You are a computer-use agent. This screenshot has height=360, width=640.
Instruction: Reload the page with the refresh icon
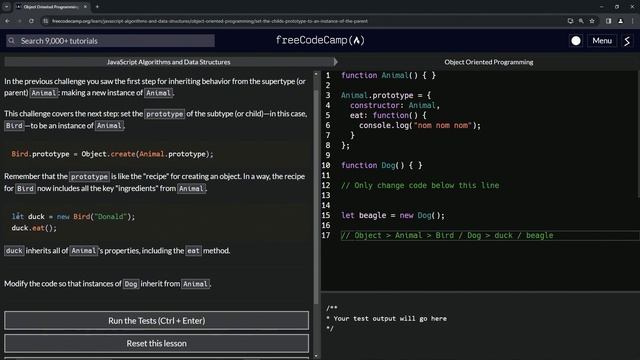click(31, 21)
